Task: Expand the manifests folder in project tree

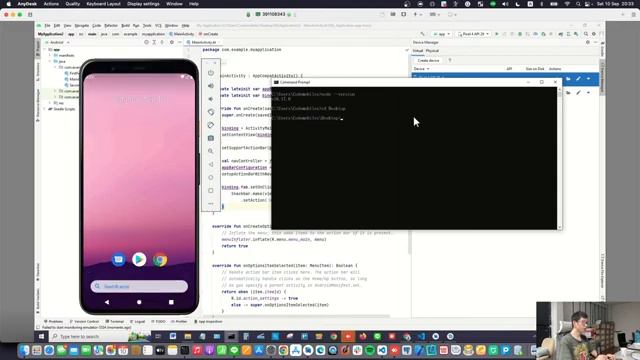Action: tap(51, 55)
